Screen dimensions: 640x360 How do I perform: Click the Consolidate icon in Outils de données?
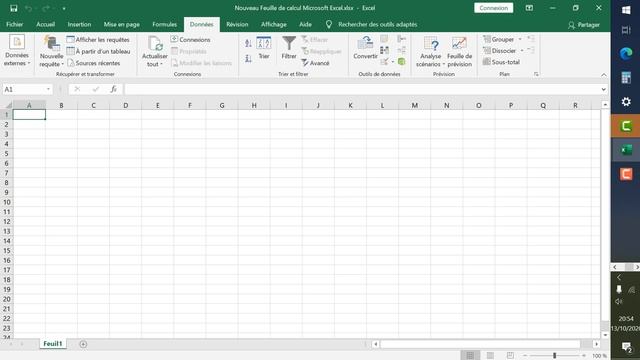402,39
